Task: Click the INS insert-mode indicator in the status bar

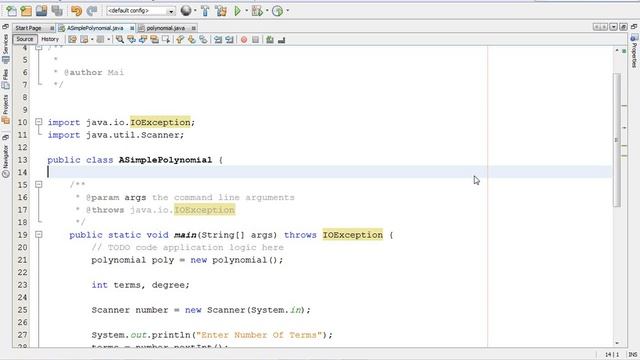Action: [633, 355]
